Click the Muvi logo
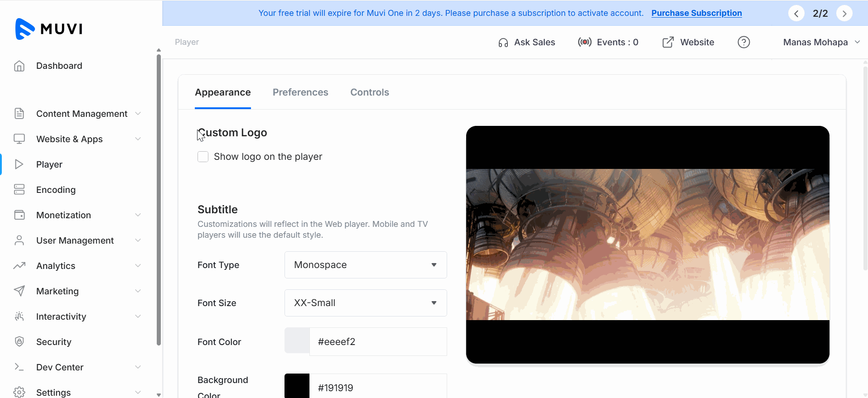This screenshot has height=398, width=868. click(x=49, y=29)
